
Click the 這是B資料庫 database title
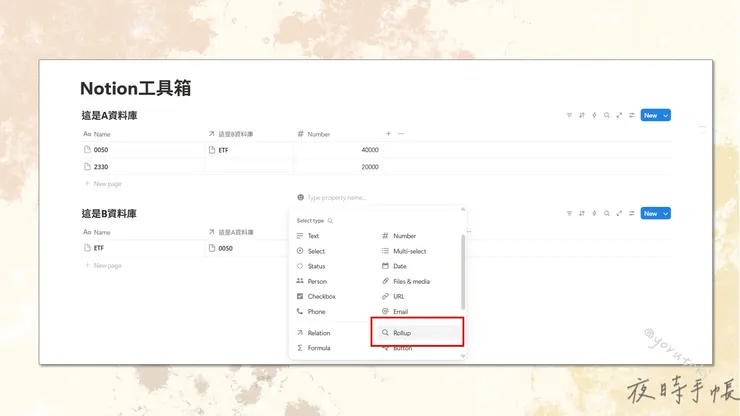pos(109,214)
